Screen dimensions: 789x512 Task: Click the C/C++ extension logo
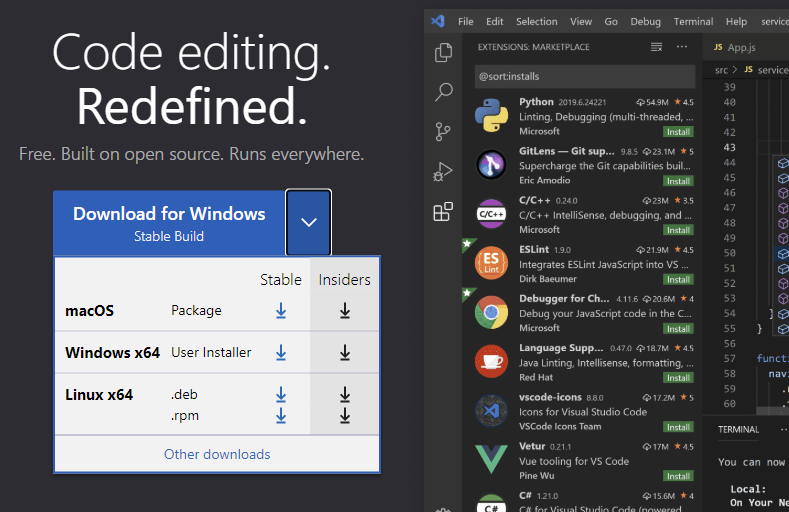pyautogui.click(x=491, y=214)
